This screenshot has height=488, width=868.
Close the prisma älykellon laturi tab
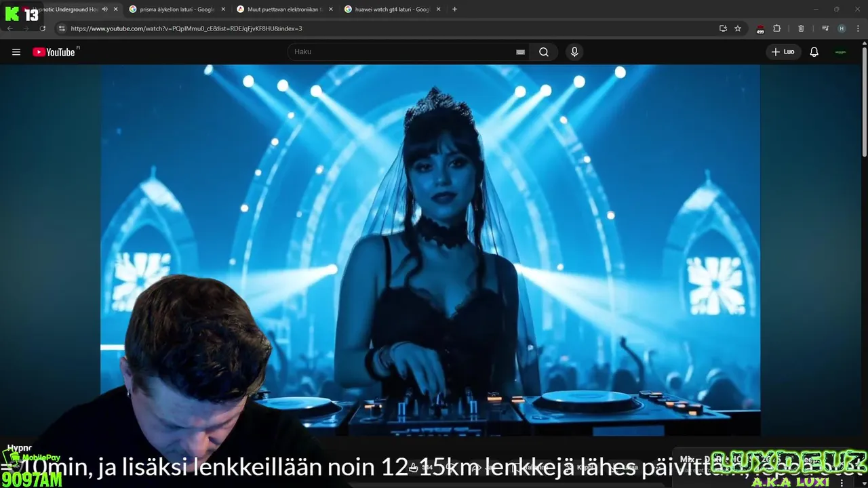pos(223,9)
